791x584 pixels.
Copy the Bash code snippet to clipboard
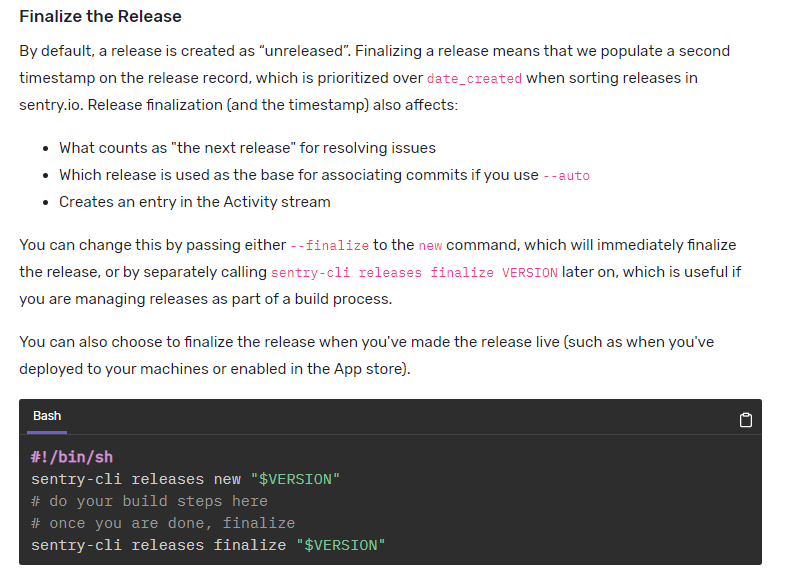pyautogui.click(x=745, y=420)
